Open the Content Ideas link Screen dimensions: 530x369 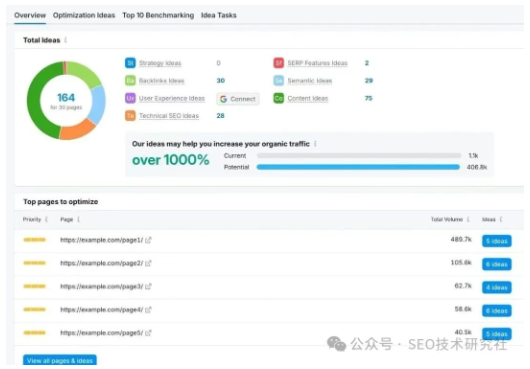tap(308, 98)
